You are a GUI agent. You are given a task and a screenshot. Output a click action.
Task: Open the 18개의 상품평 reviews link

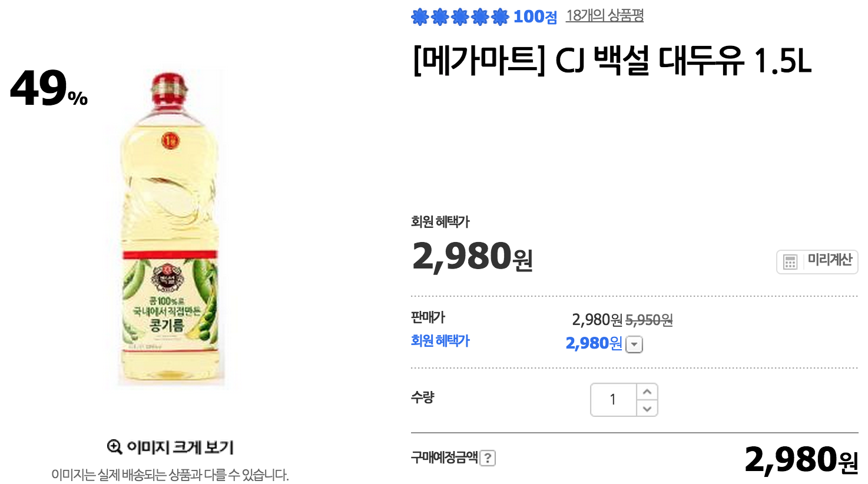tap(605, 16)
